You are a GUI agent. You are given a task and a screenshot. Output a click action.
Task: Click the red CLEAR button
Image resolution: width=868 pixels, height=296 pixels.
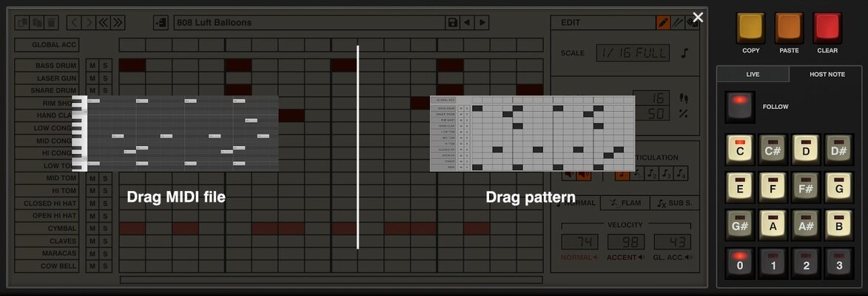(827, 28)
